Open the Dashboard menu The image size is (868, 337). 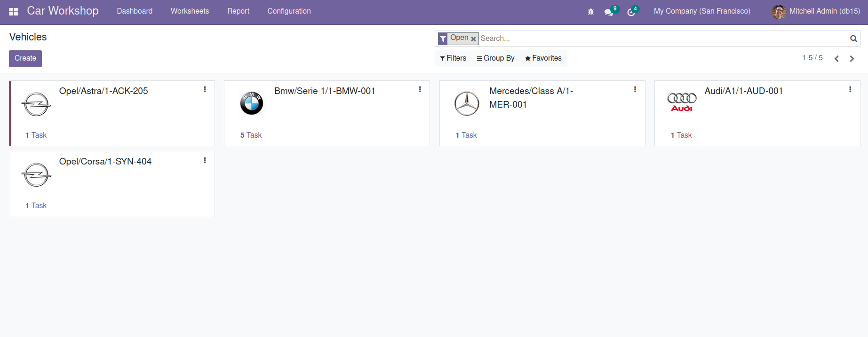[135, 11]
